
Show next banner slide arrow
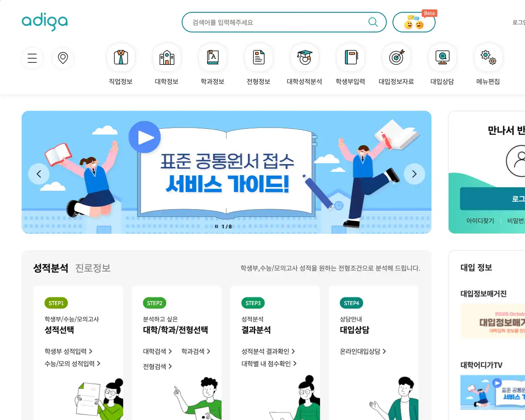tap(414, 174)
